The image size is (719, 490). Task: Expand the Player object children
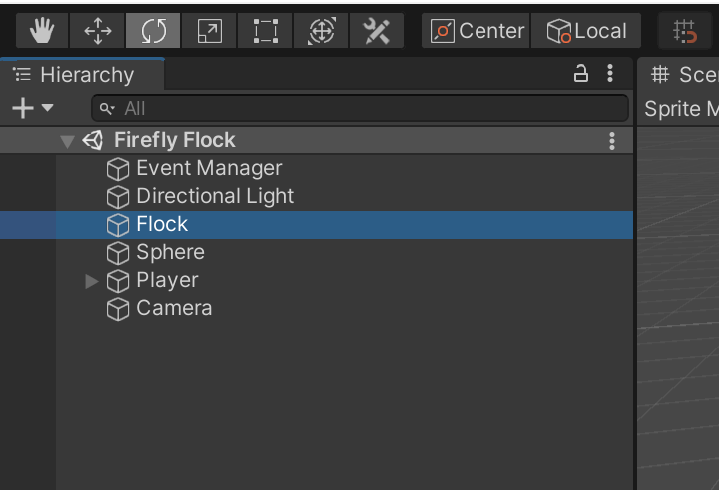tap(92, 281)
